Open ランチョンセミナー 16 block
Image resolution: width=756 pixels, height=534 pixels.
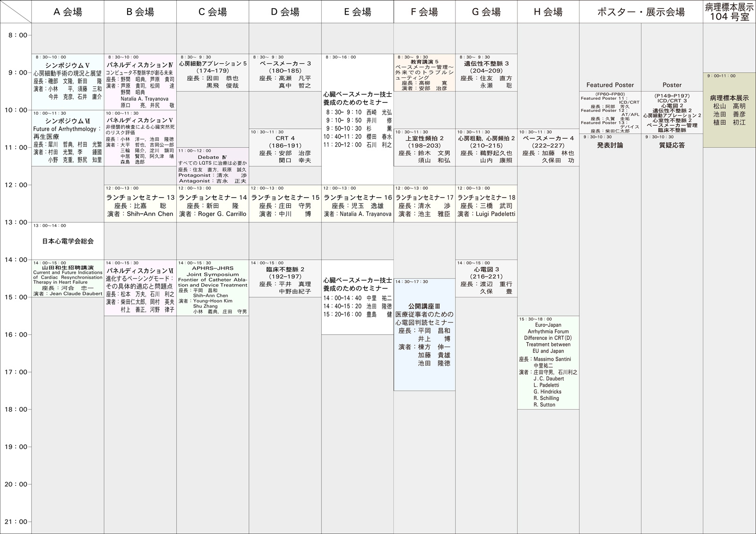(x=358, y=203)
